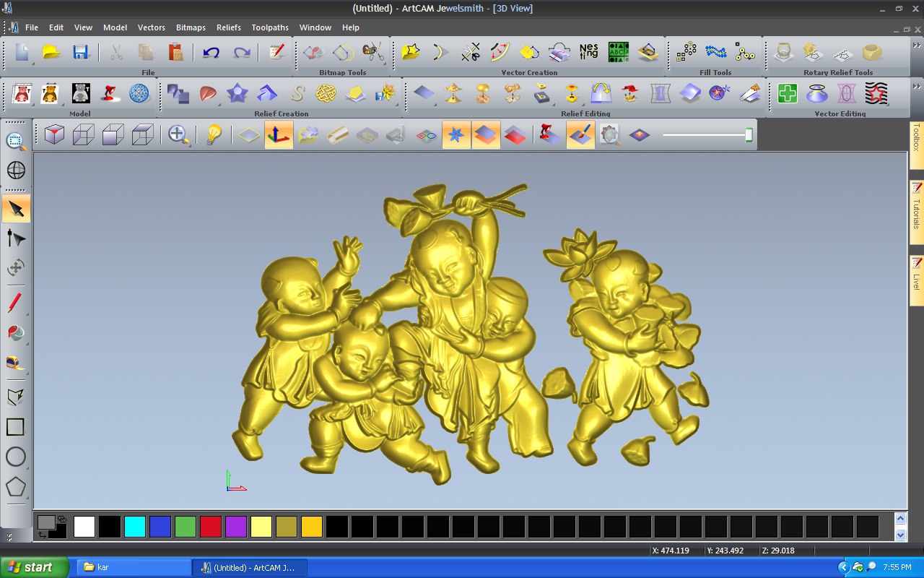Open the Toolpaths menu

pos(270,27)
